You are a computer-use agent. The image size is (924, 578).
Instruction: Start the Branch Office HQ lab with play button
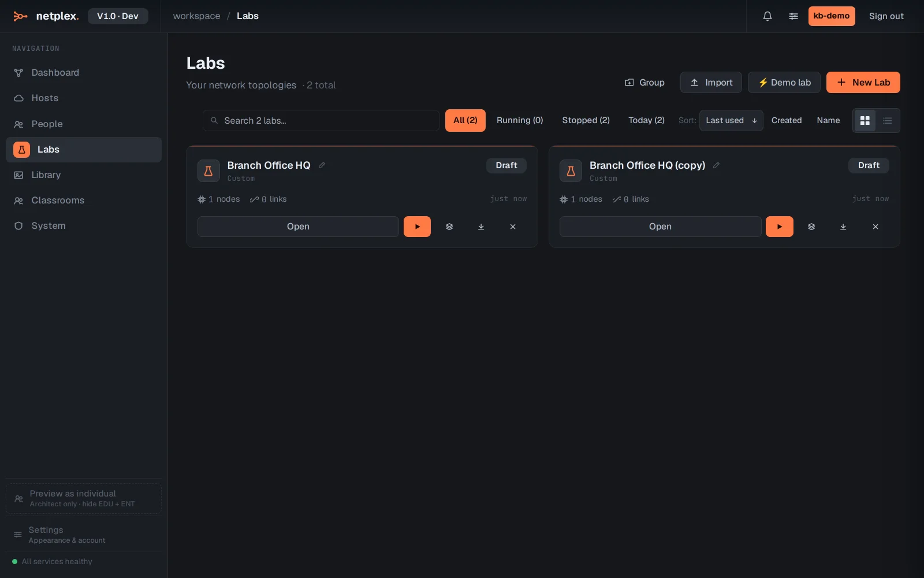(x=417, y=227)
